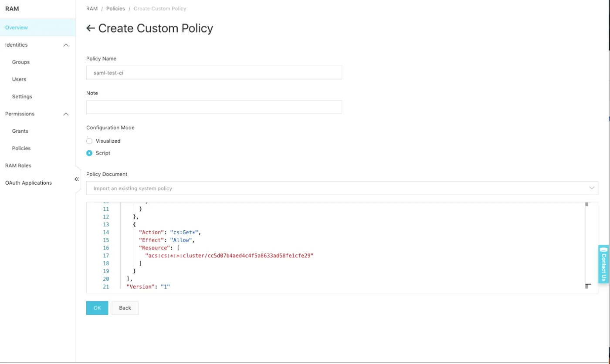Select the Script configuration mode

click(x=89, y=153)
